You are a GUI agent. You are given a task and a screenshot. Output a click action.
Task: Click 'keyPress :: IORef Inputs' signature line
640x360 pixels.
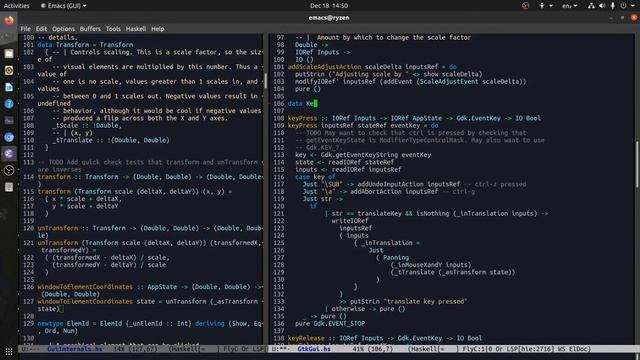click(414, 118)
